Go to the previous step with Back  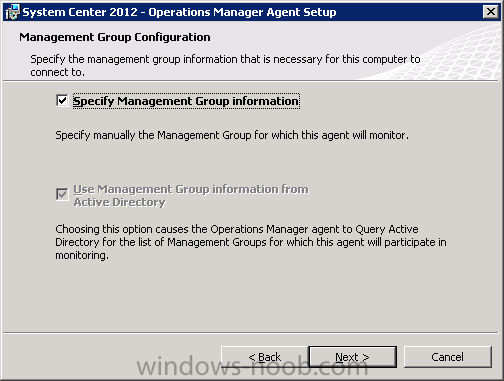(x=265, y=357)
